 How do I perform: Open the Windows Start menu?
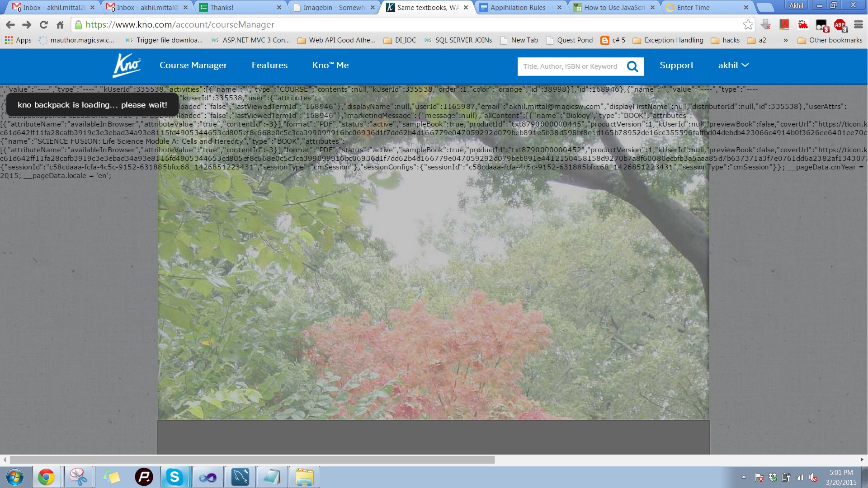tap(15, 477)
